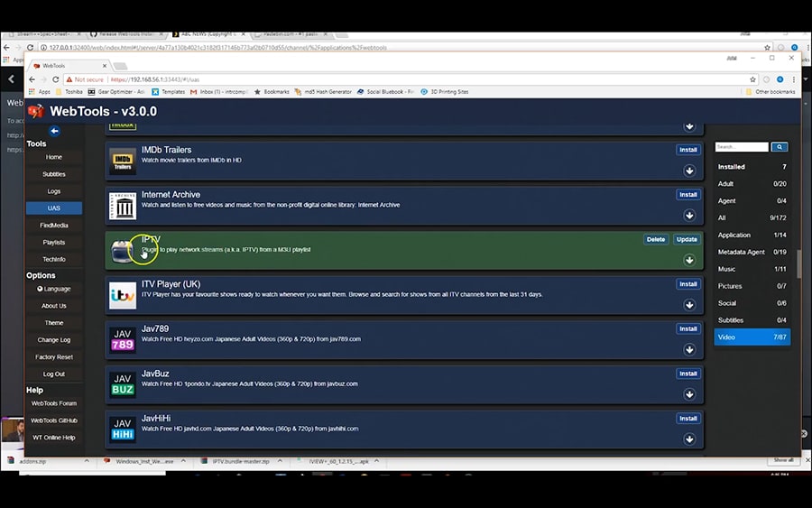Click the bookmark star in WebTools address bar
The image size is (812, 508).
752,79
